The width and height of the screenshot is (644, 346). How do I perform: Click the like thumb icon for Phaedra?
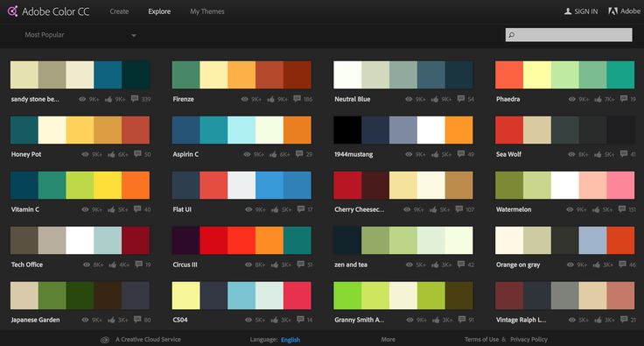(598, 99)
